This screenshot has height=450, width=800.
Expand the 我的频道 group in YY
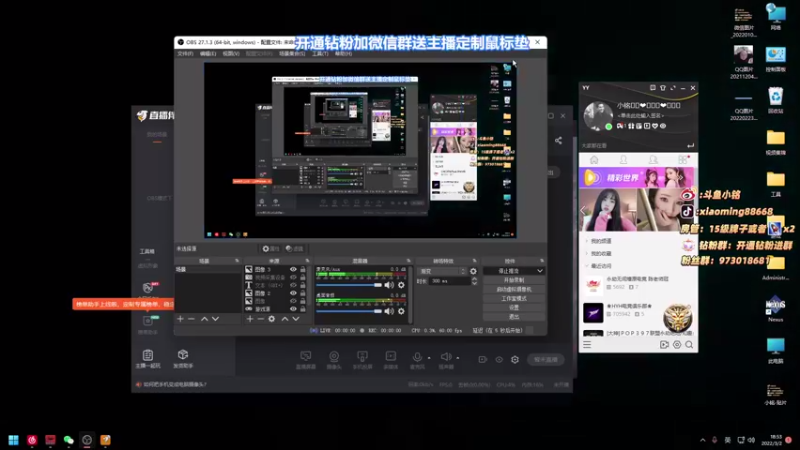[x=586, y=241]
